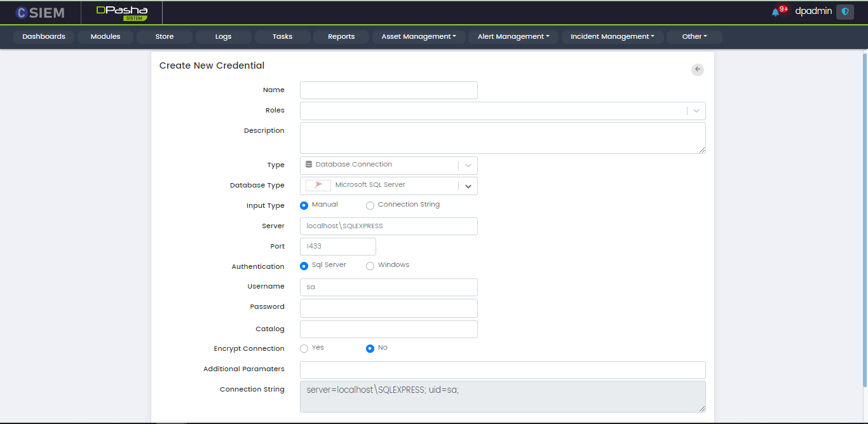868x424 pixels.
Task: Click the shield icon beside dpadmin
Action: (x=844, y=11)
